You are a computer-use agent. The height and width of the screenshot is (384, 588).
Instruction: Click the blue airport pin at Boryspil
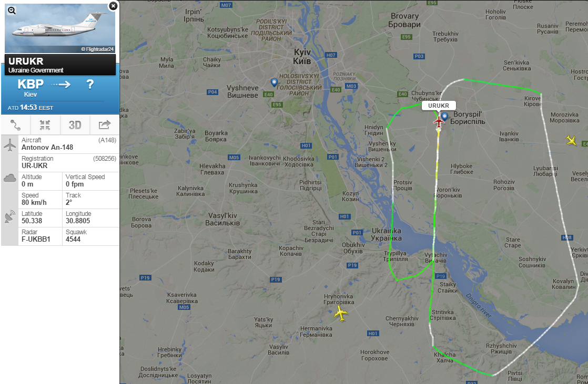pos(445,117)
